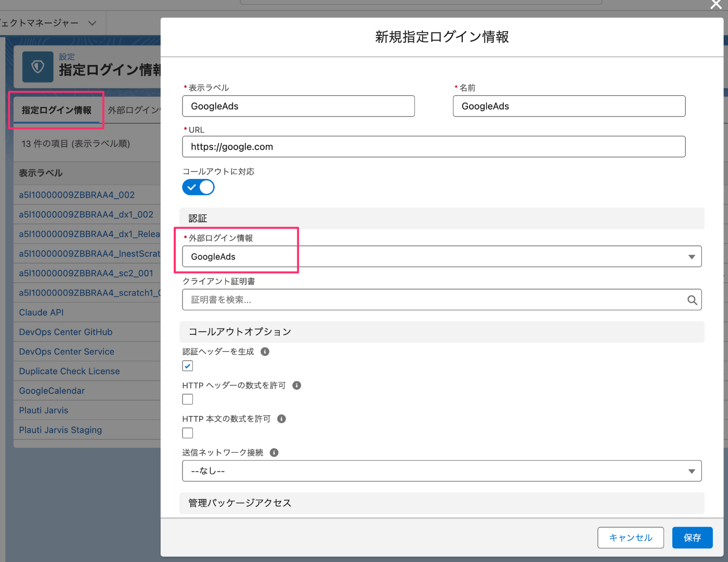
Task: Switch to the 外部ログイン tab
Action: pos(134,110)
